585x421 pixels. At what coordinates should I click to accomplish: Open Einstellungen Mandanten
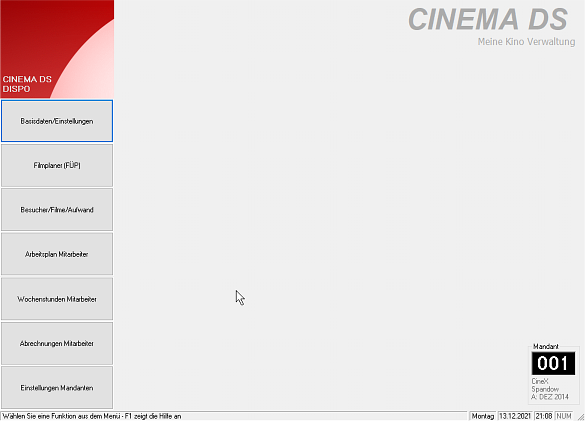(57, 387)
